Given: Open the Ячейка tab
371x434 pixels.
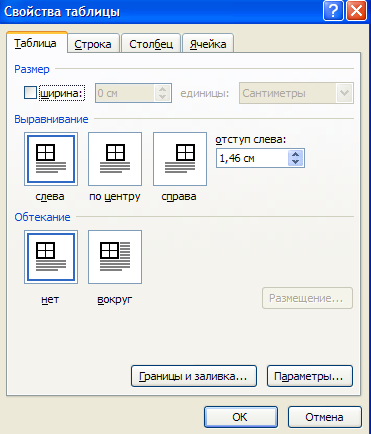Looking at the screenshot, I should point(208,44).
